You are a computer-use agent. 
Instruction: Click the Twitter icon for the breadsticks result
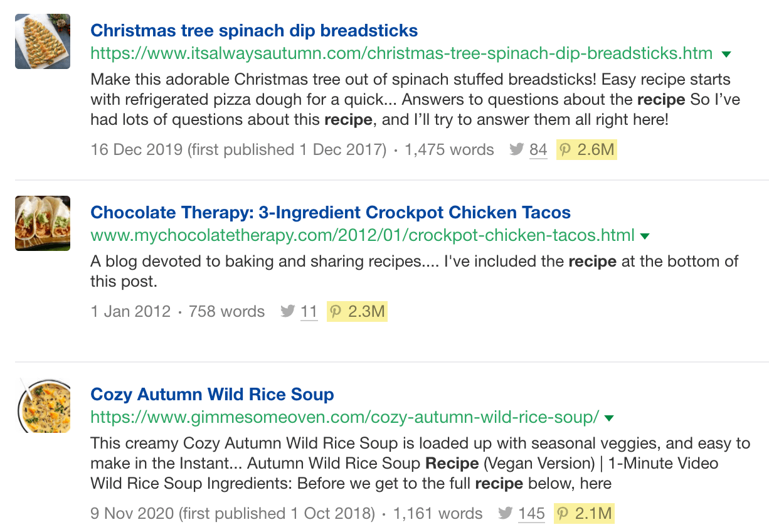click(x=516, y=149)
